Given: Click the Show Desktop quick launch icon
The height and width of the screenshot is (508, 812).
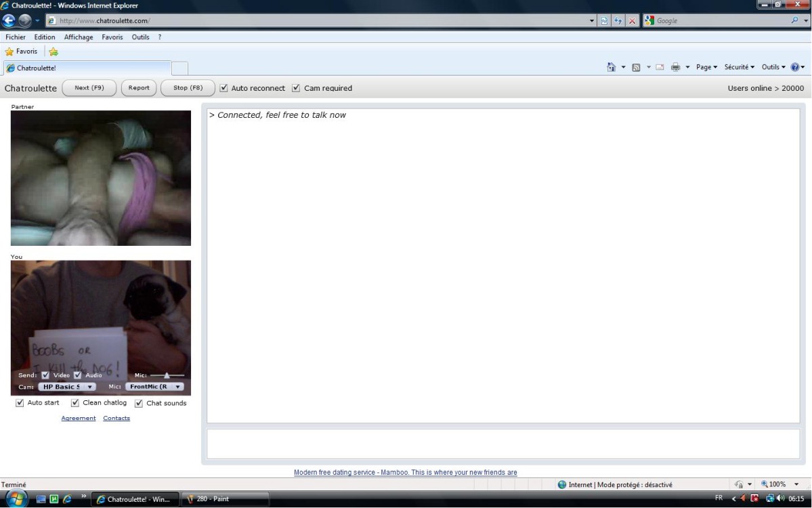Looking at the screenshot, I should click(41, 499).
